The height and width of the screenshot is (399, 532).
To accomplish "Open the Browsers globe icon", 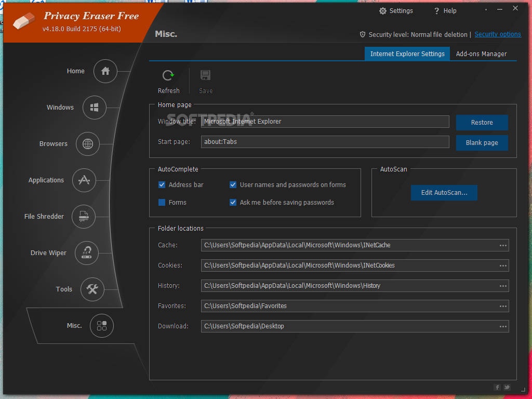I will [x=88, y=144].
